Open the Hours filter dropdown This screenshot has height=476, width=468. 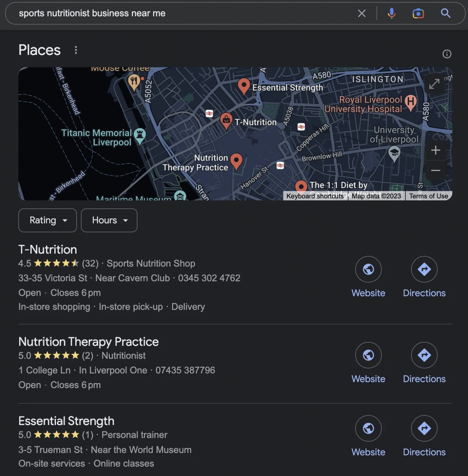pyautogui.click(x=109, y=220)
